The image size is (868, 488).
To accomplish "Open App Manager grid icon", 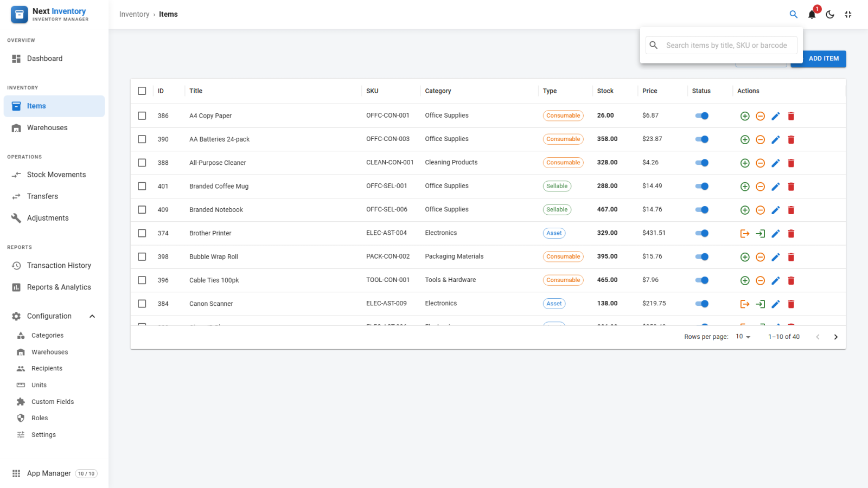I will (16, 473).
